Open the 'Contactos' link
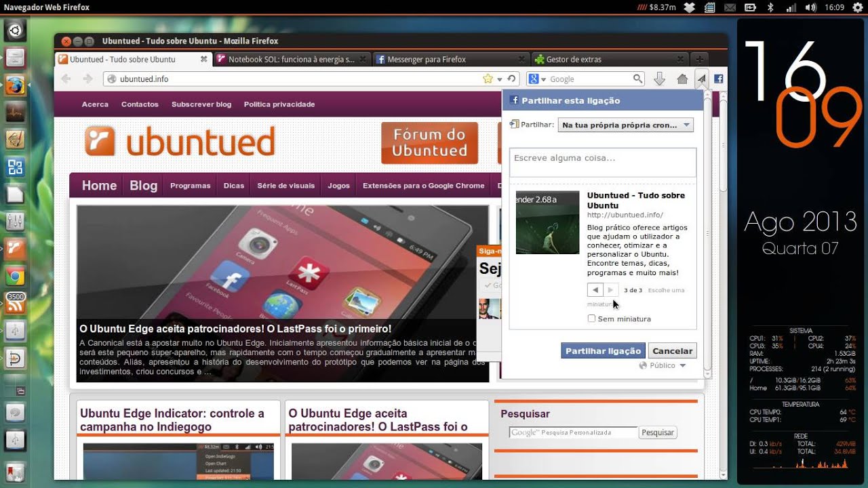 (x=140, y=104)
